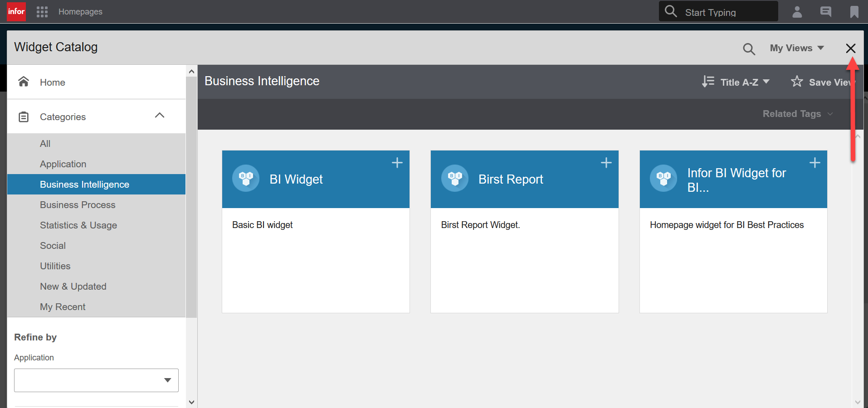Add the BI Widget with plus icon
Viewport: 868px width, 408px height.
(x=397, y=163)
